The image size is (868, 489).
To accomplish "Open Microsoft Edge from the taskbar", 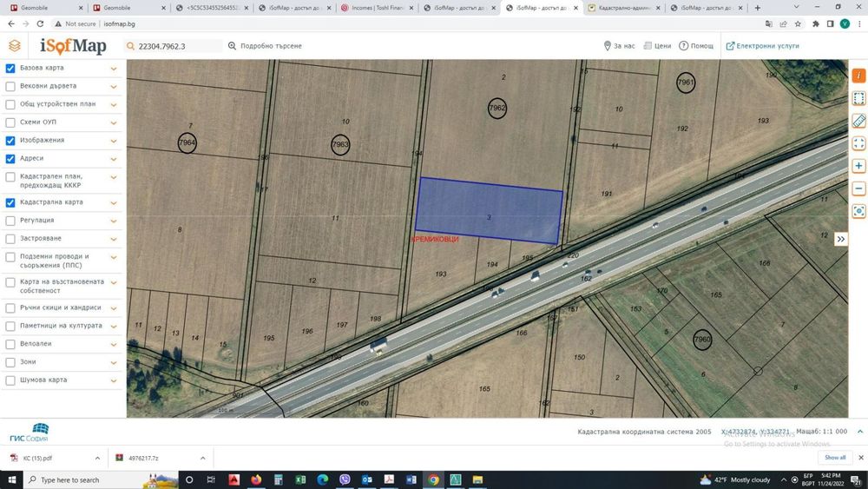I will tap(322, 479).
